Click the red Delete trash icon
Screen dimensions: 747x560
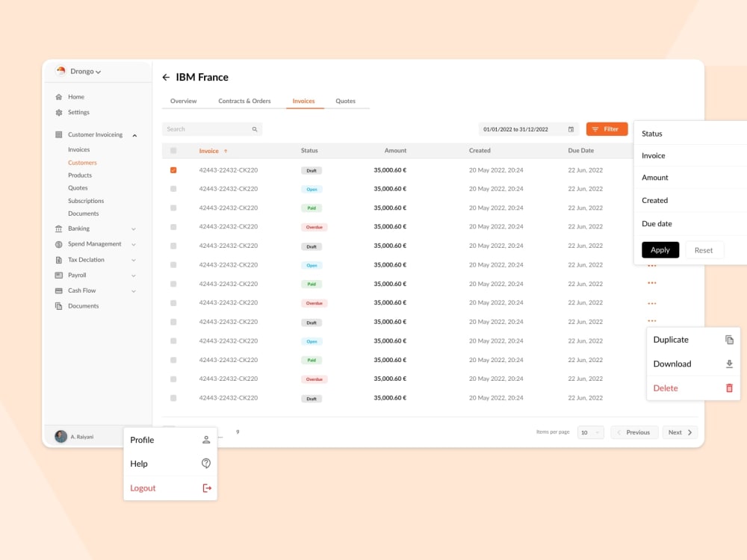(729, 388)
